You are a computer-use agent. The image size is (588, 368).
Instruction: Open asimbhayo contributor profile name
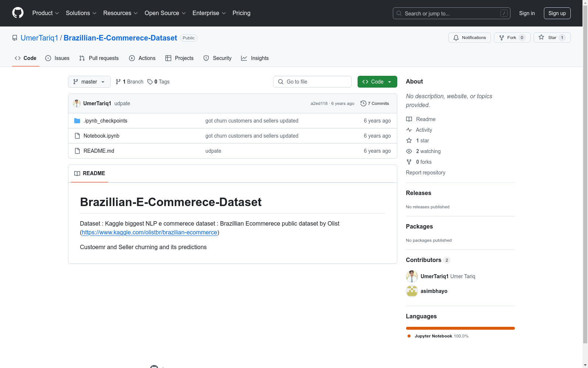pyautogui.click(x=434, y=291)
